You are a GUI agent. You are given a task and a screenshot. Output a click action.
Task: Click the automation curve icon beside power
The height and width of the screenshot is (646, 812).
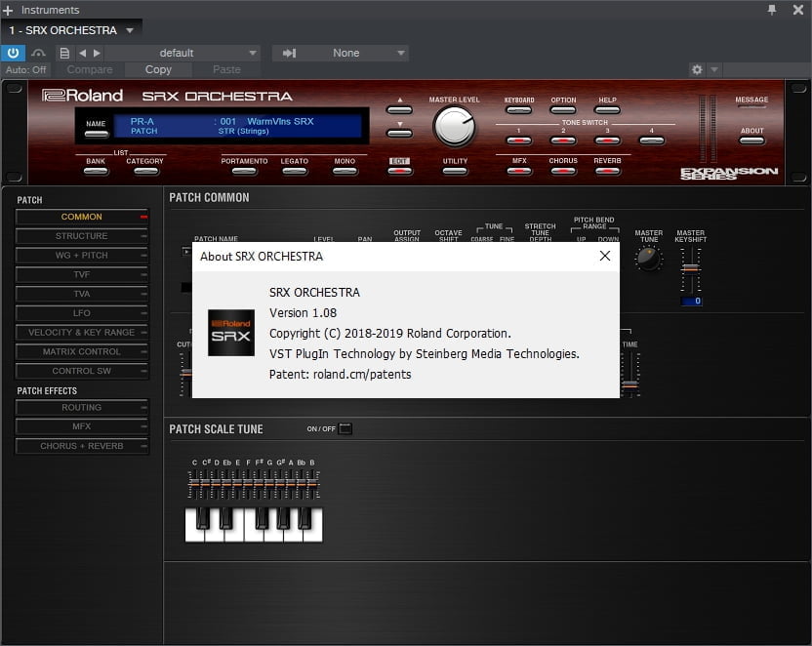pyautogui.click(x=38, y=53)
